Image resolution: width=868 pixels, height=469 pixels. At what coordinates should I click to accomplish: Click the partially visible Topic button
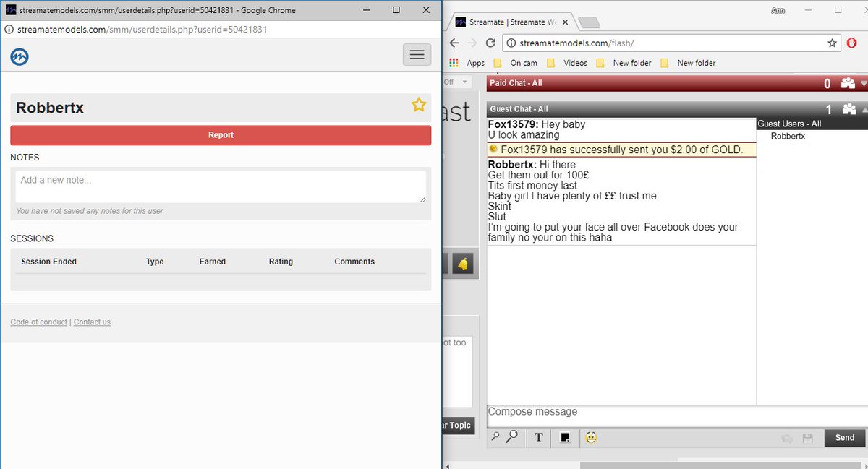coord(459,426)
